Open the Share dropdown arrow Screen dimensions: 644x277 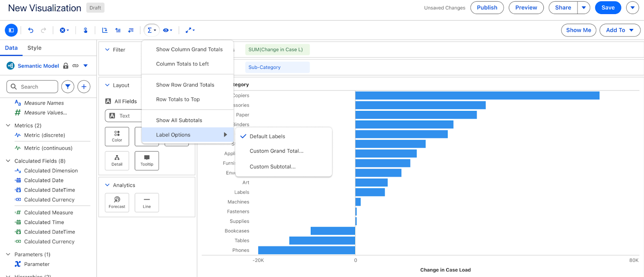[x=584, y=8]
